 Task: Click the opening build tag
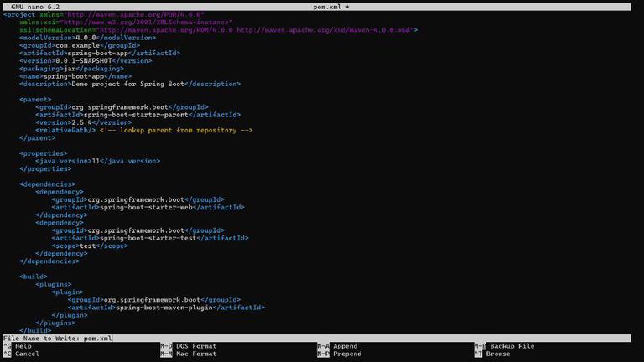click(x=34, y=277)
